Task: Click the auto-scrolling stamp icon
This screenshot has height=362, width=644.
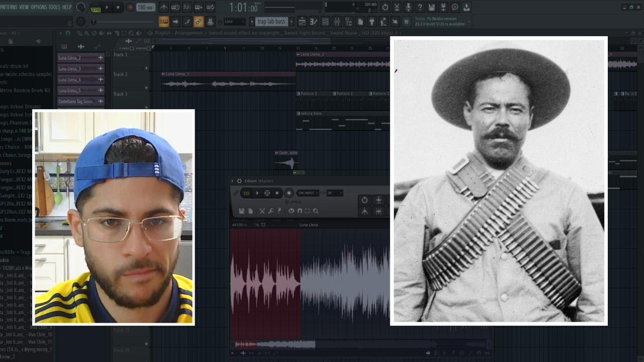Action: pos(210,22)
